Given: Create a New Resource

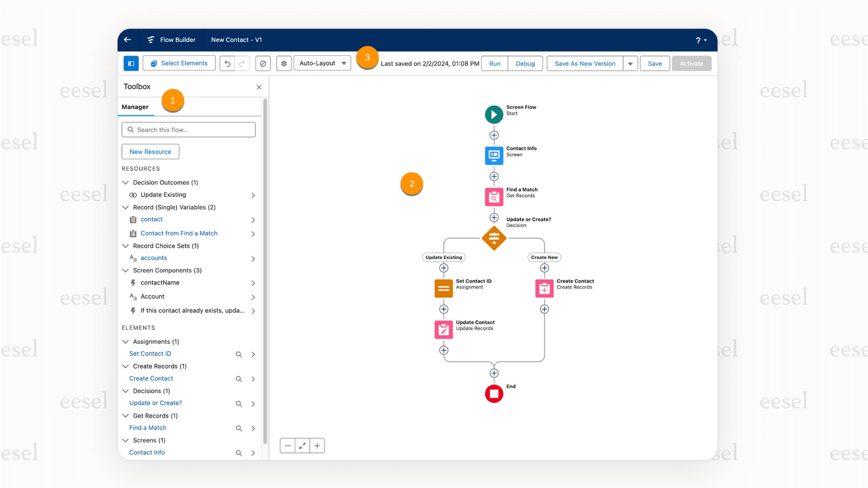Looking at the screenshot, I should (150, 151).
